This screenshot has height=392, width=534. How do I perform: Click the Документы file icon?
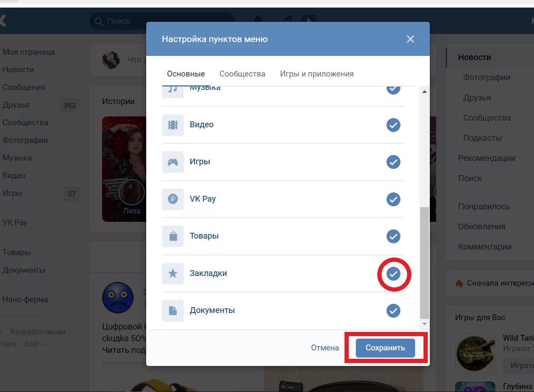point(173,310)
